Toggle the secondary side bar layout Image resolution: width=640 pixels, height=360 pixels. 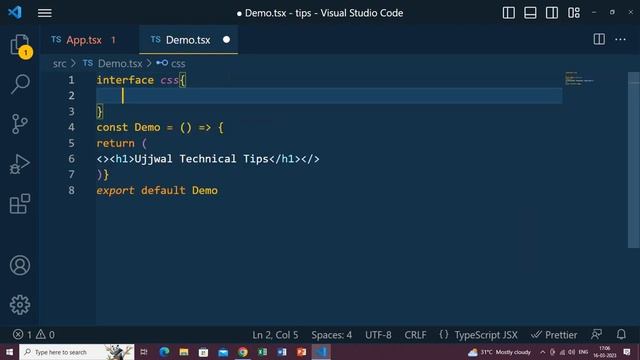tap(552, 13)
